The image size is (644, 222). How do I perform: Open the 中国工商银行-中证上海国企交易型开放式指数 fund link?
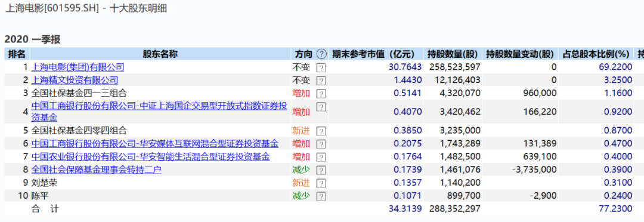(159, 112)
